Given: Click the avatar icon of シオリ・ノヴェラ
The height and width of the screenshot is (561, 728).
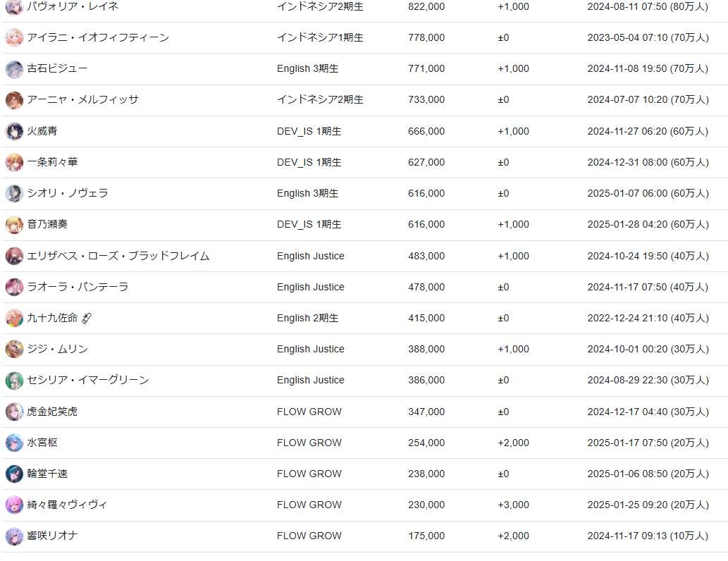Looking at the screenshot, I should pyautogui.click(x=14, y=194).
